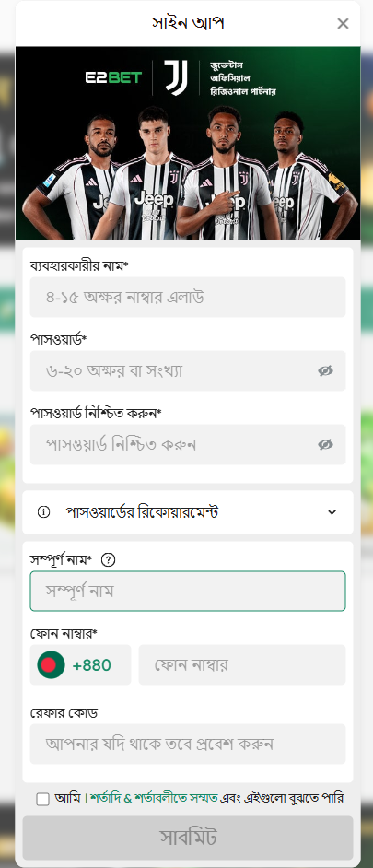Open +880 country code selector
Image resolution: width=373 pixels, height=868 pixels.
click(x=80, y=665)
